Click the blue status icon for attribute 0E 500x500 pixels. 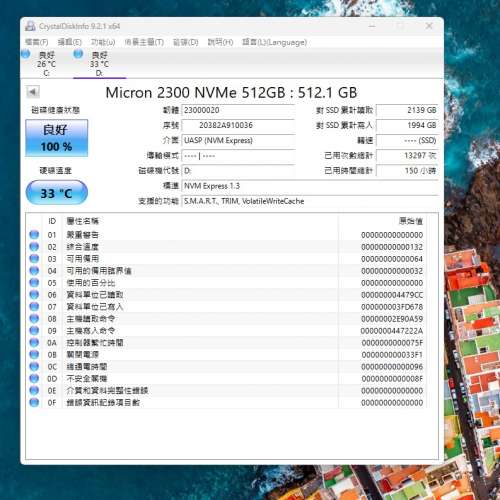pyautogui.click(x=34, y=391)
